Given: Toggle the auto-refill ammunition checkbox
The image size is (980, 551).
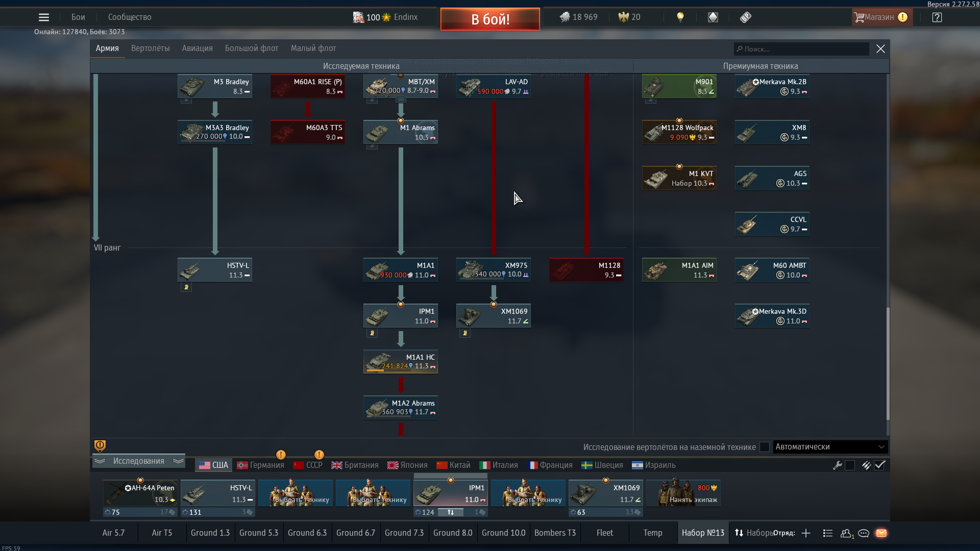Looking at the screenshot, I should (x=879, y=465).
